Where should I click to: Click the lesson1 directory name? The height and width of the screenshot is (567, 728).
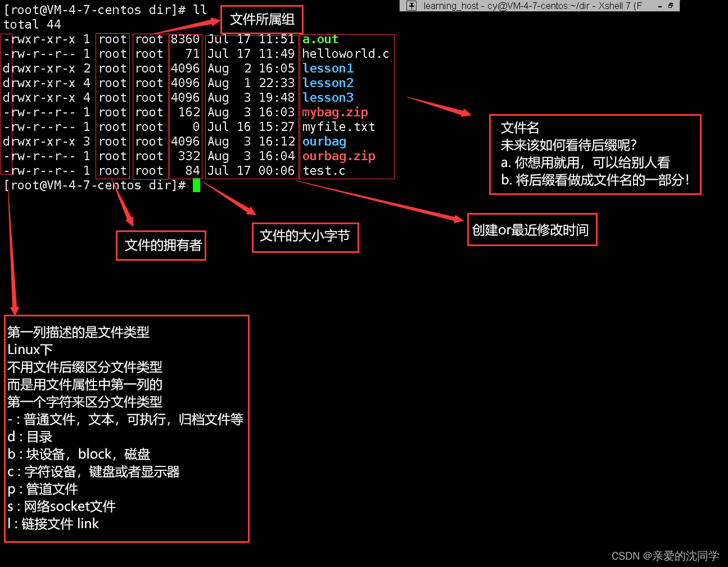tap(328, 69)
